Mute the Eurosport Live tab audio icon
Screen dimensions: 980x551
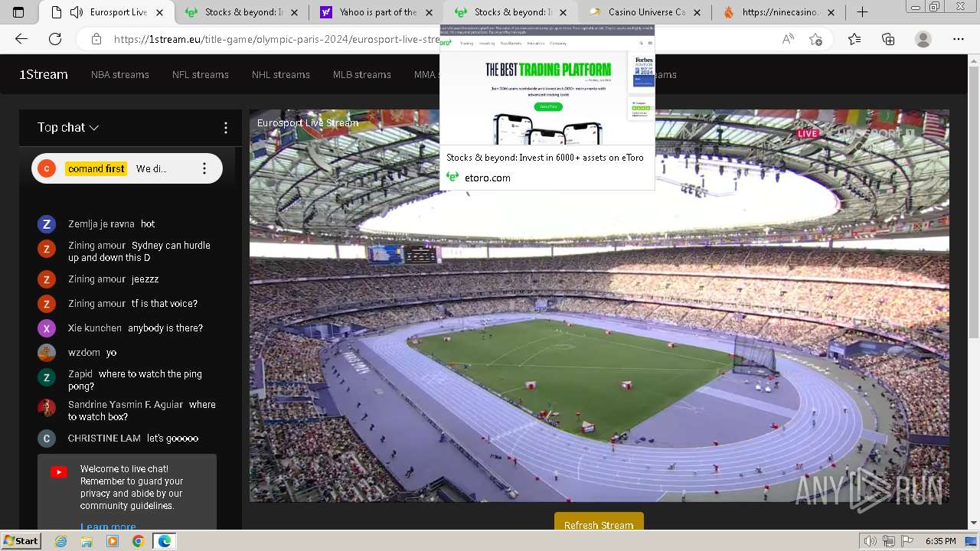(76, 12)
